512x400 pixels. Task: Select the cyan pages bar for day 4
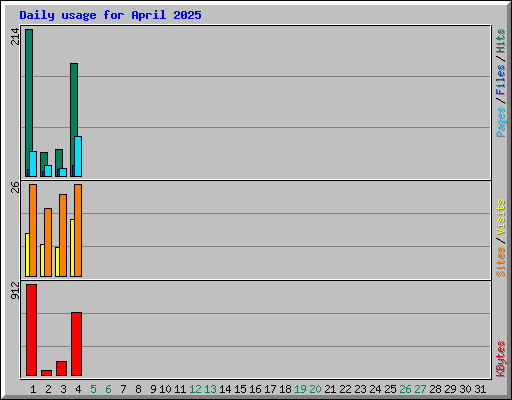[x=78, y=156]
